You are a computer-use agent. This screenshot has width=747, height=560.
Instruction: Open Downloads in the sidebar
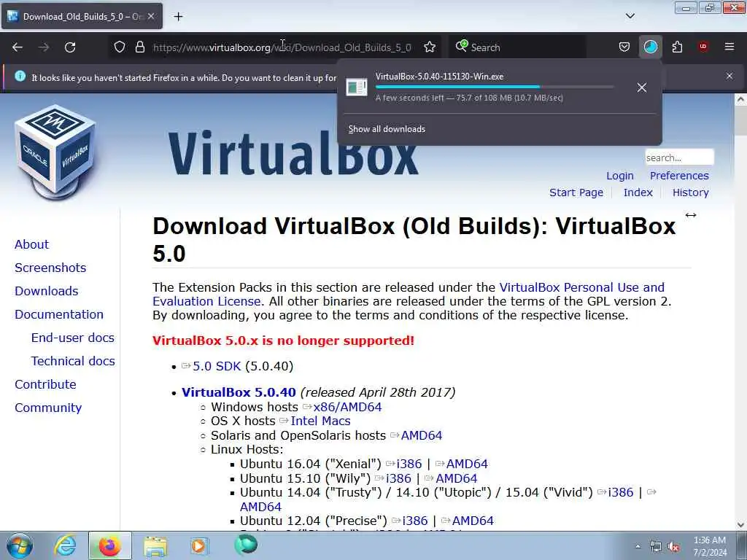point(46,291)
